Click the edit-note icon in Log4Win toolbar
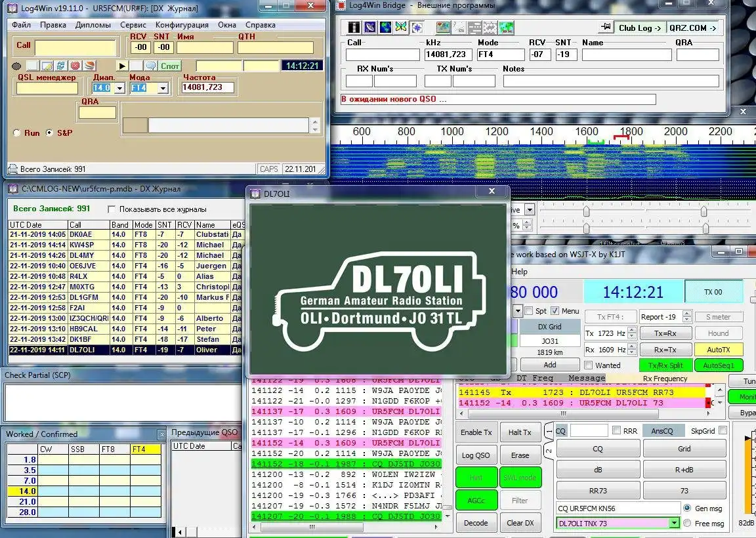 47,66
